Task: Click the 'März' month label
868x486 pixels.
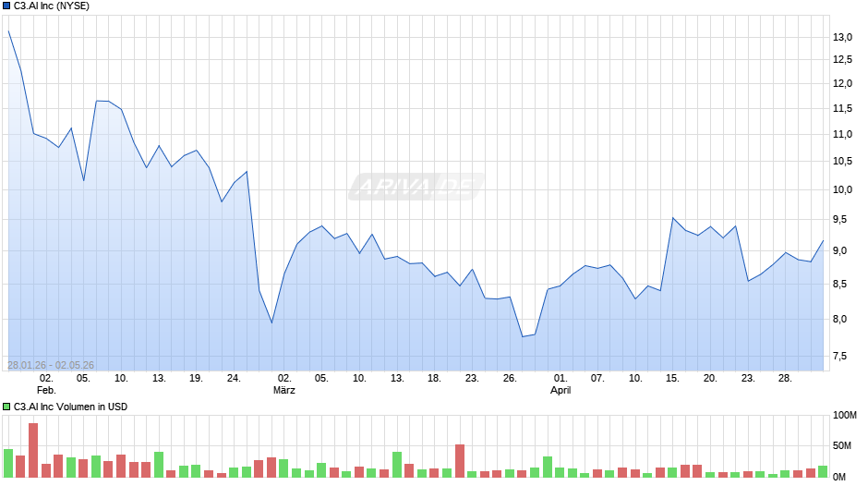Action: (284, 390)
